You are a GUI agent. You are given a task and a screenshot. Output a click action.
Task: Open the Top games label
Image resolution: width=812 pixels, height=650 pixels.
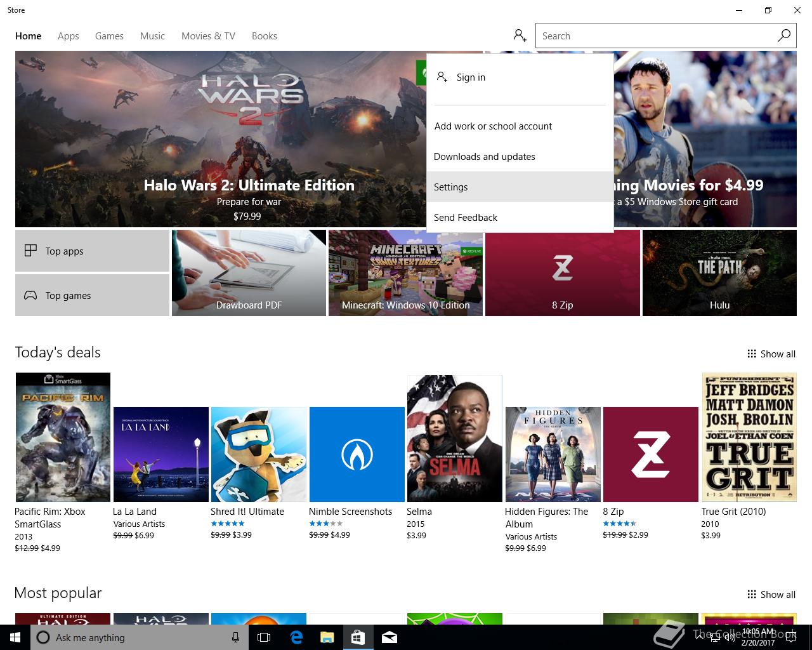68,295
